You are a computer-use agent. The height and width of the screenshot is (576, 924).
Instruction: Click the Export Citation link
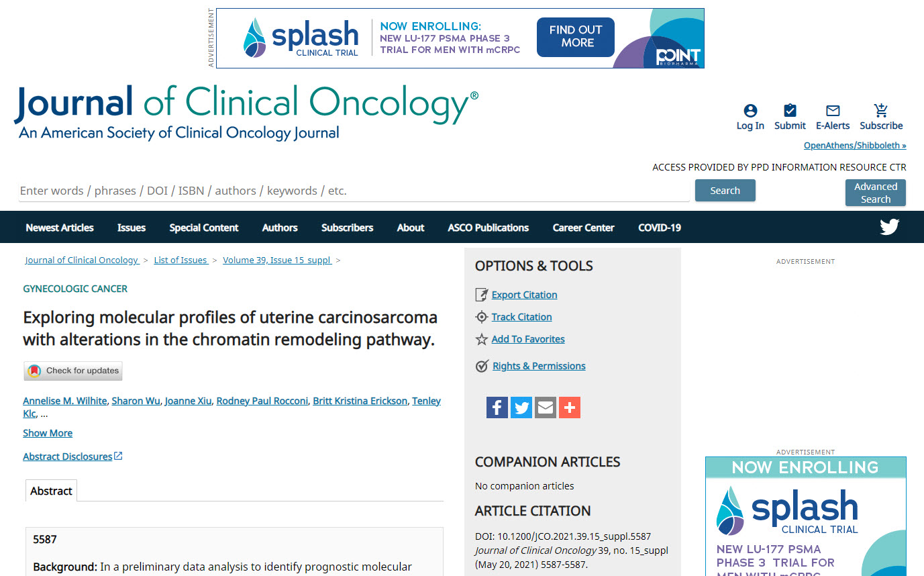(524, 295)
